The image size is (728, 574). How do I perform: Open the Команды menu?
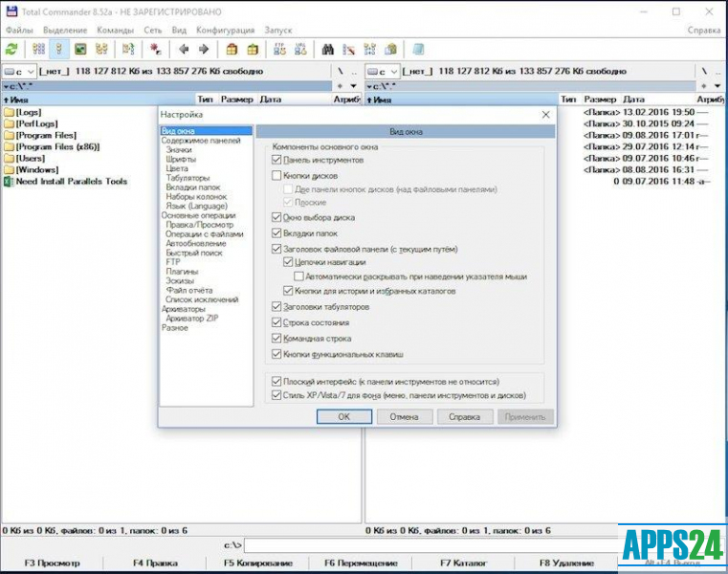click(x=115, y=31)
